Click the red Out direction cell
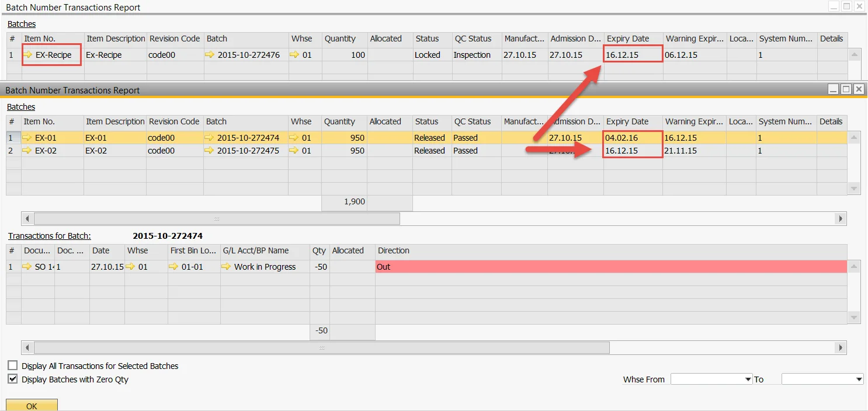 611,267
